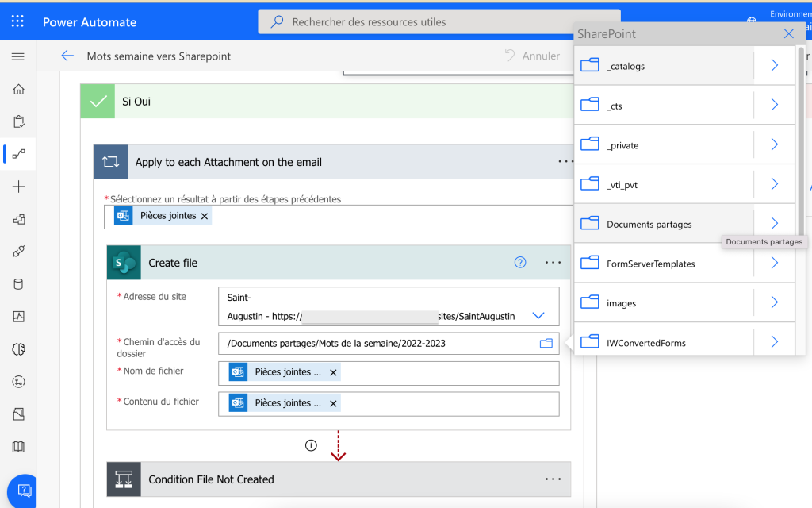The height and width of the screenshot is (508, 812).
Task: Expand the _cts folder chevron
Action: (774, 105)
